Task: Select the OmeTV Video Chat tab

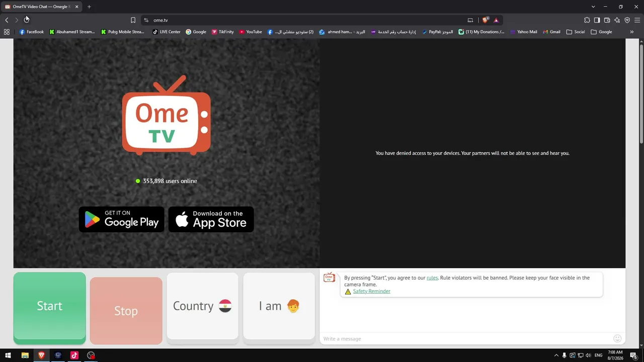Action: click(41, 7)
